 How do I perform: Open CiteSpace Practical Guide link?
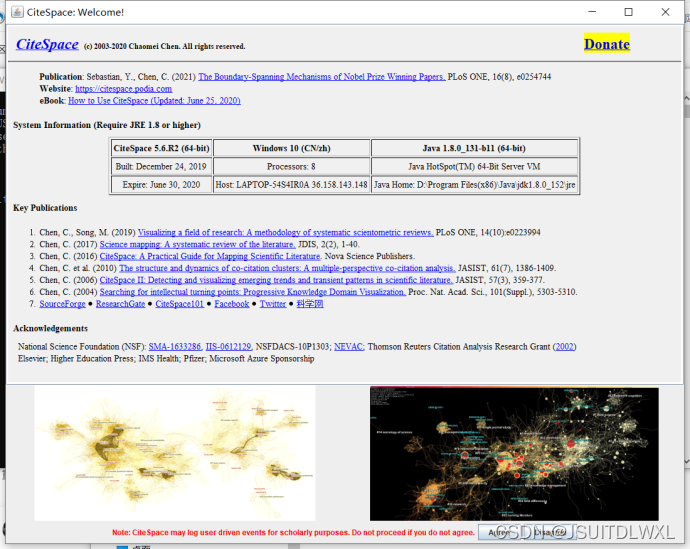(210, 256)
